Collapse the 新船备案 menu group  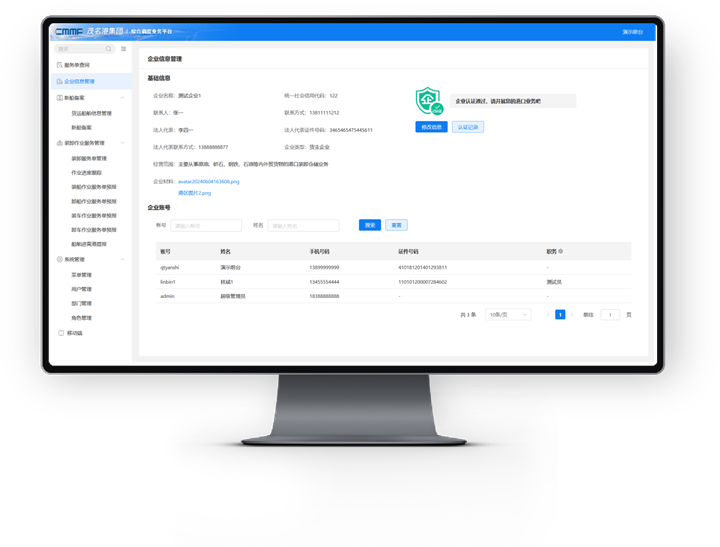123,98
